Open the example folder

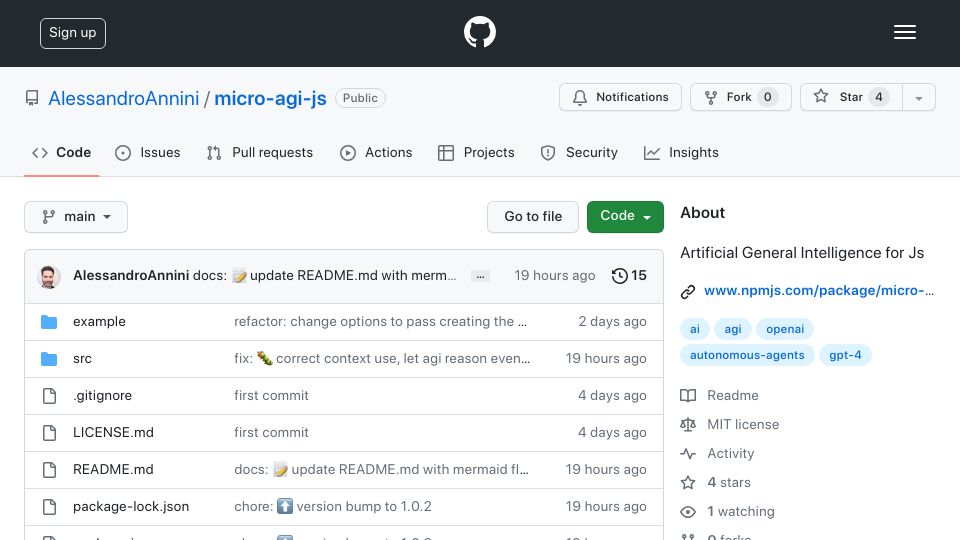pyautogui.click(x=99, y=321)
